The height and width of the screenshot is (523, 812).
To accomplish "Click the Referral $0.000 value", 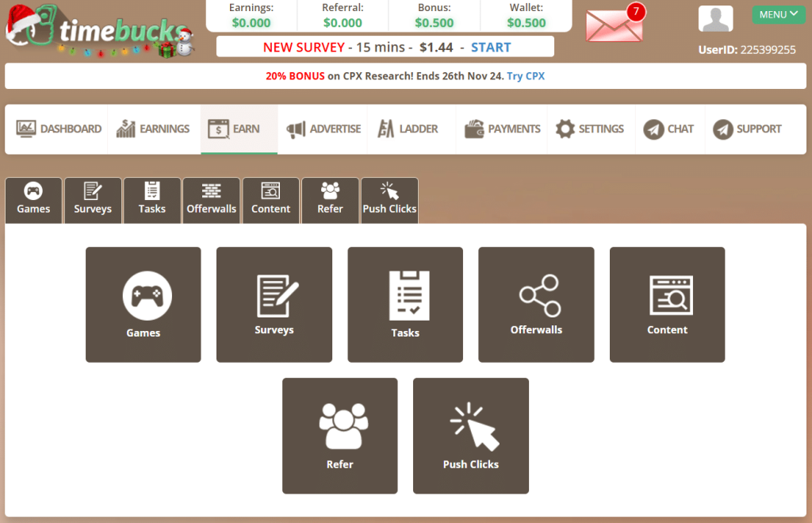I will point(343,23).
